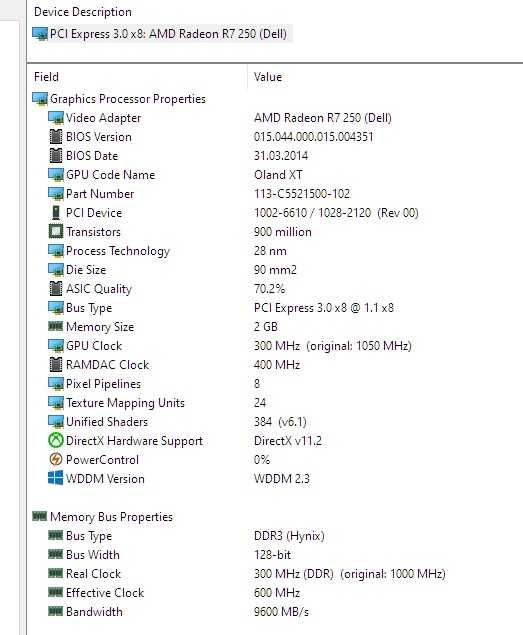Screen dimensions: 523x635
Task: Click the ASIC Quality chip icon
Action: click(56, 289)
